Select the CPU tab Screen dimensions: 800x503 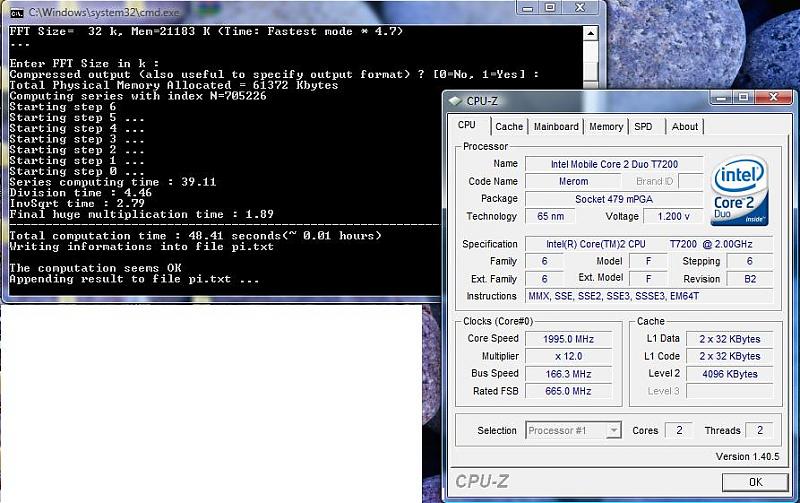pyautogui.click(x=467, y=125)
